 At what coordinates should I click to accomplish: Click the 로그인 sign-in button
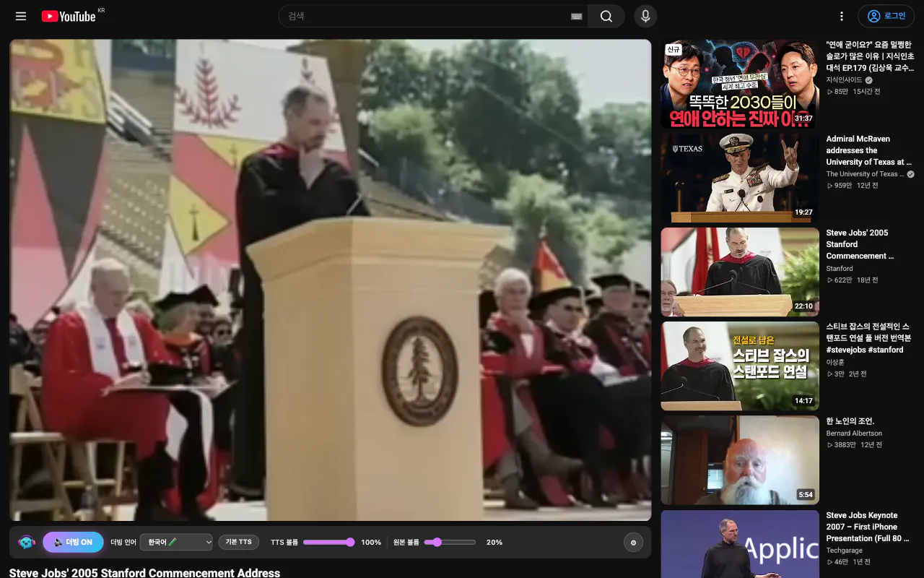tap(886, 16)
